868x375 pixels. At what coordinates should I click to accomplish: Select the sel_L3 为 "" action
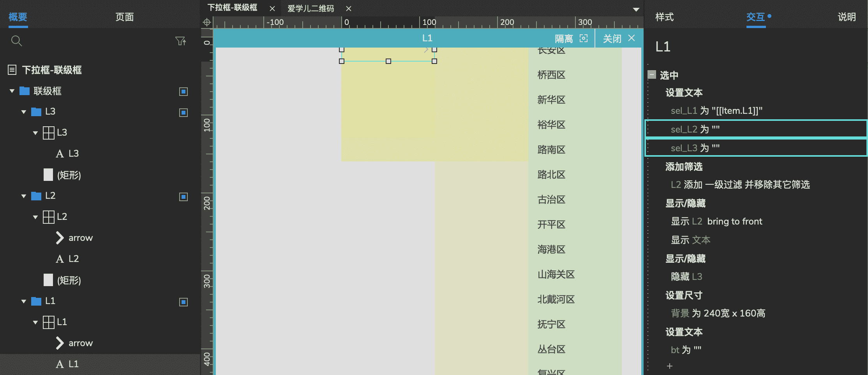click(756, 148)
